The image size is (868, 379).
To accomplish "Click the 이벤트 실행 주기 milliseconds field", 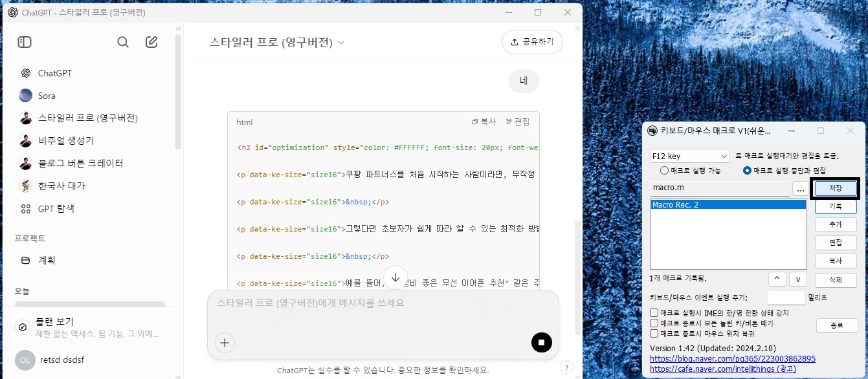I will tap(786, 298).
